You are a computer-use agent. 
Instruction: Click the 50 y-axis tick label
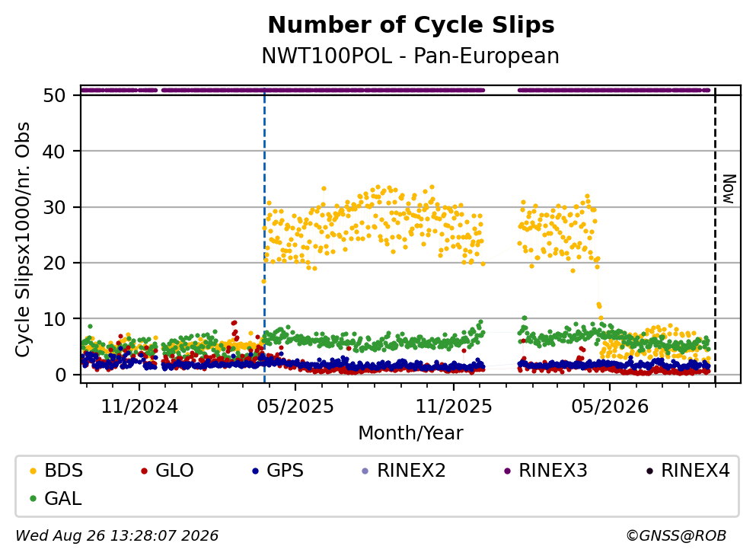pyautogui.click(x=54, y=95)
